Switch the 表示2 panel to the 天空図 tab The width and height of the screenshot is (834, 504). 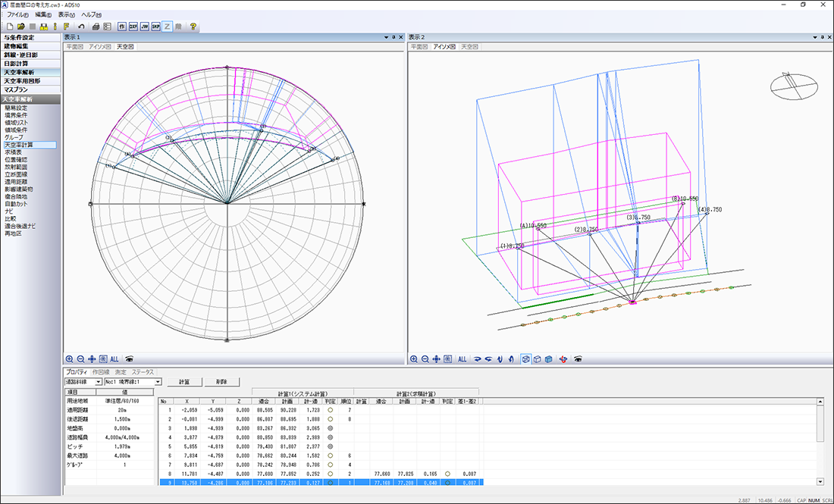tap(469, 47)
